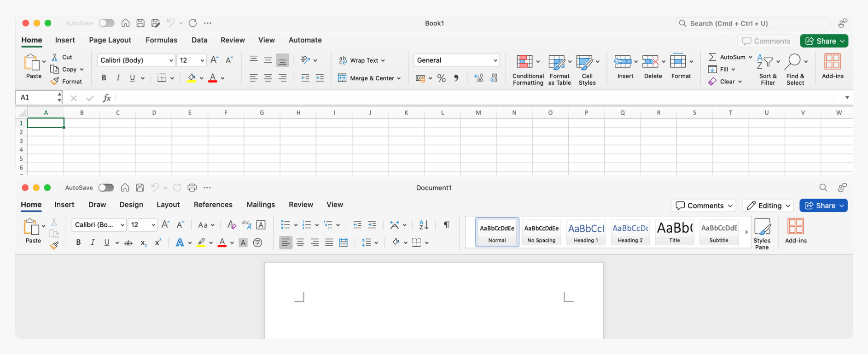This screenshot has width=868, height=354.
Task: Click the Print icon in Word title bar
Action: pyautogui.click(x=192, y=188)
